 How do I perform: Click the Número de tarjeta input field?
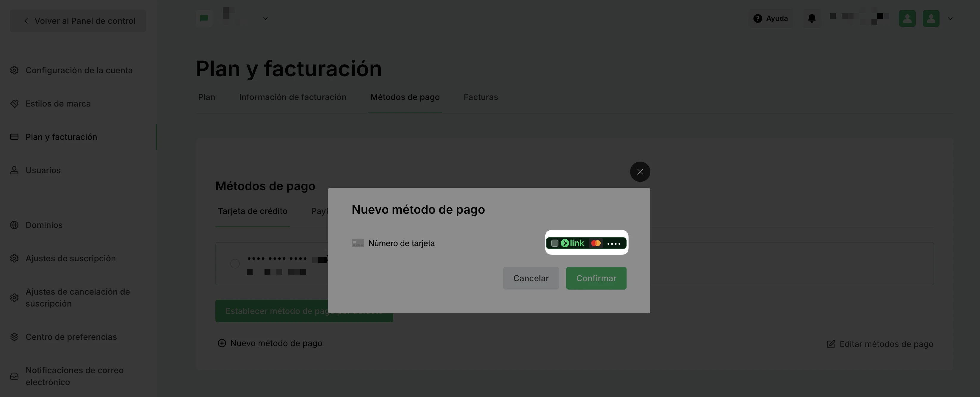point(447,243)
